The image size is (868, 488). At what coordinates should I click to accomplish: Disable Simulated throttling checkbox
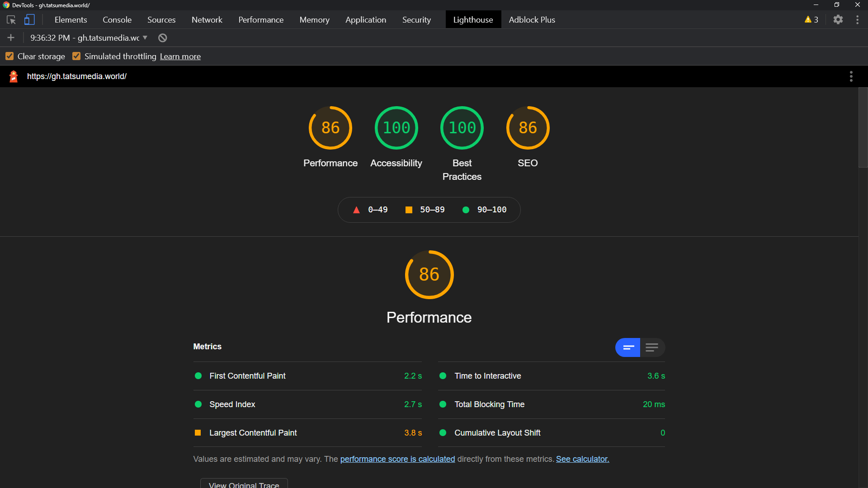(76, 56)
